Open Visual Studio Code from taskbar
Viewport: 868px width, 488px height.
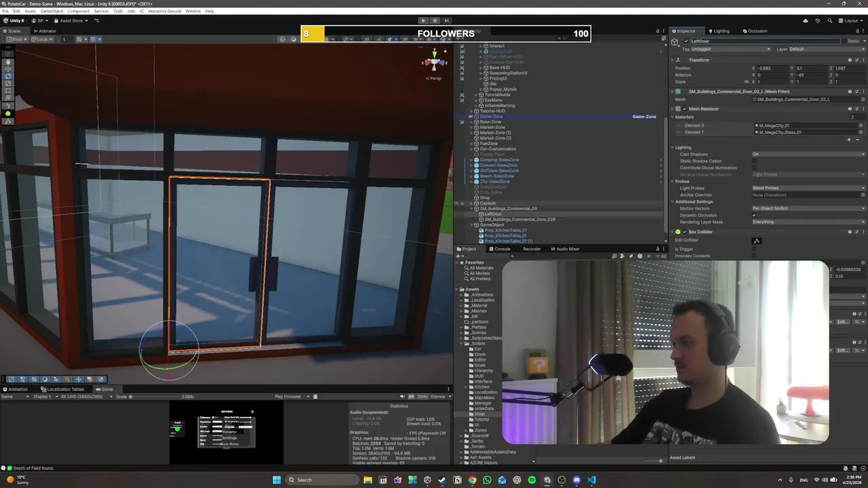point(591,480)
